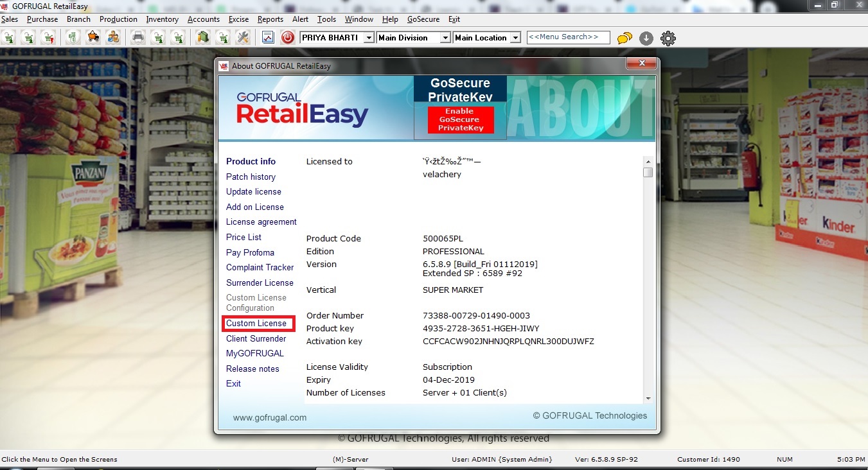Viewport: 868px width, 470px height.
Task: Open the green ledger books toolbar icon
Action: tap(203, 37)
